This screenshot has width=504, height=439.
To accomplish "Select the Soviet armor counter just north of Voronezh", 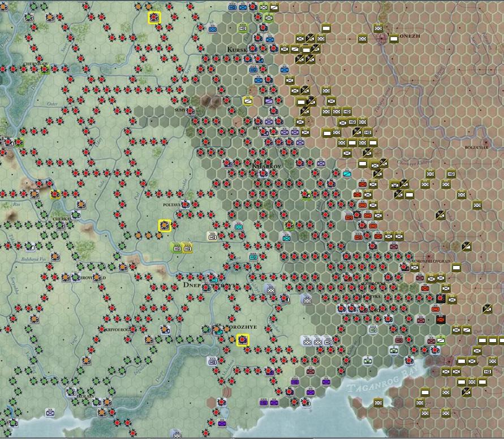I will (x=378, y=28).
